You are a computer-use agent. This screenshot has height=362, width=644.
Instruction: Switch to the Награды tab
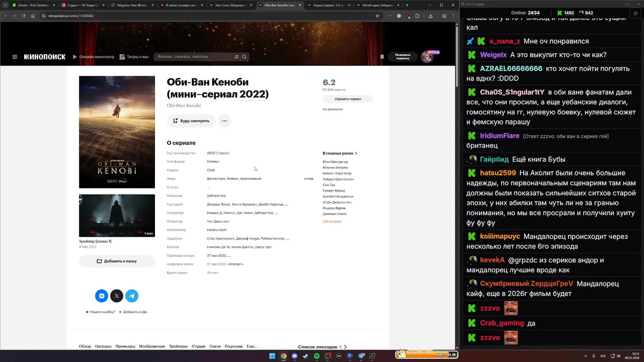click(x=103, y=346)
